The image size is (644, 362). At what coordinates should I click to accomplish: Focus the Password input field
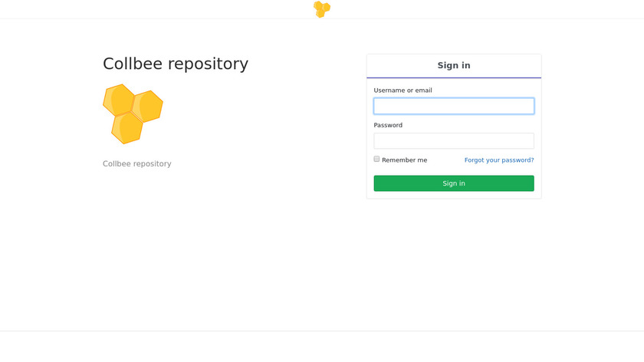click(454, 141)
